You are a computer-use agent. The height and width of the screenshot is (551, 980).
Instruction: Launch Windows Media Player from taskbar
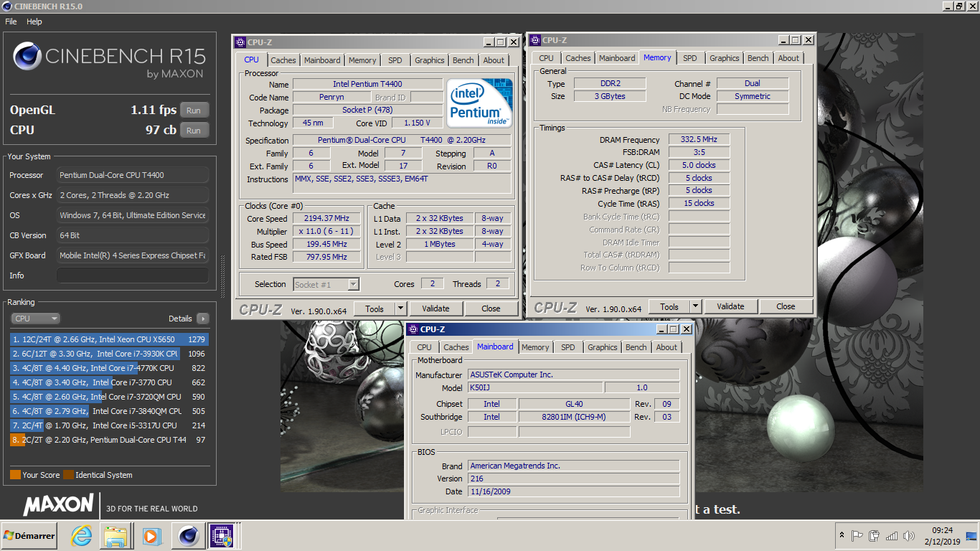[x=151, y=535]
